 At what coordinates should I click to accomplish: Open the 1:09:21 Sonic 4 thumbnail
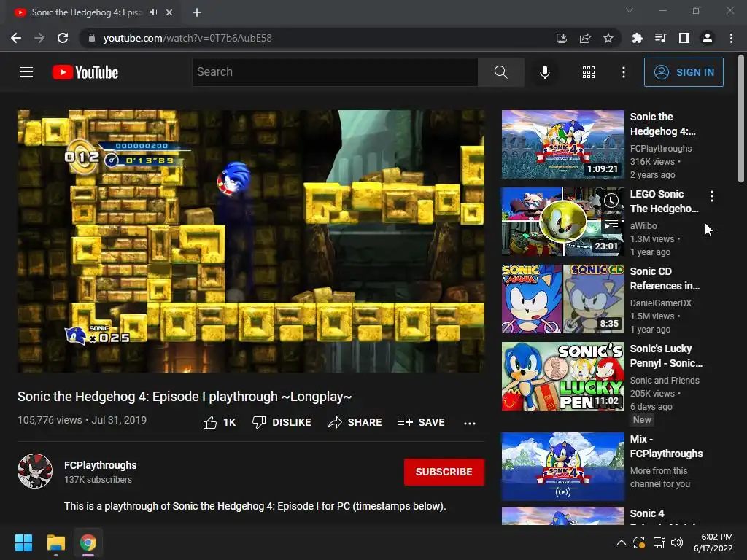[x=562, y=144]
